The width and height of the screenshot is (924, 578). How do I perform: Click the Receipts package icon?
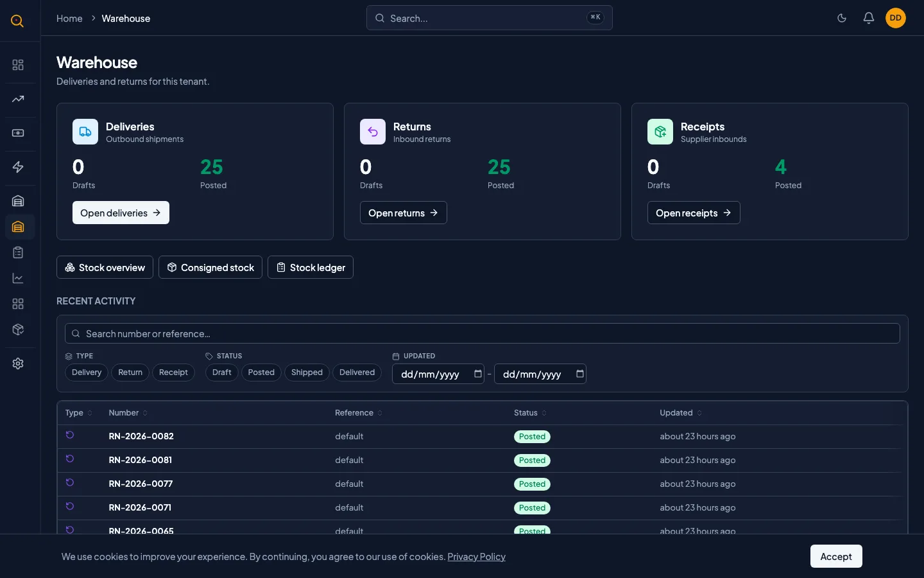660,132
